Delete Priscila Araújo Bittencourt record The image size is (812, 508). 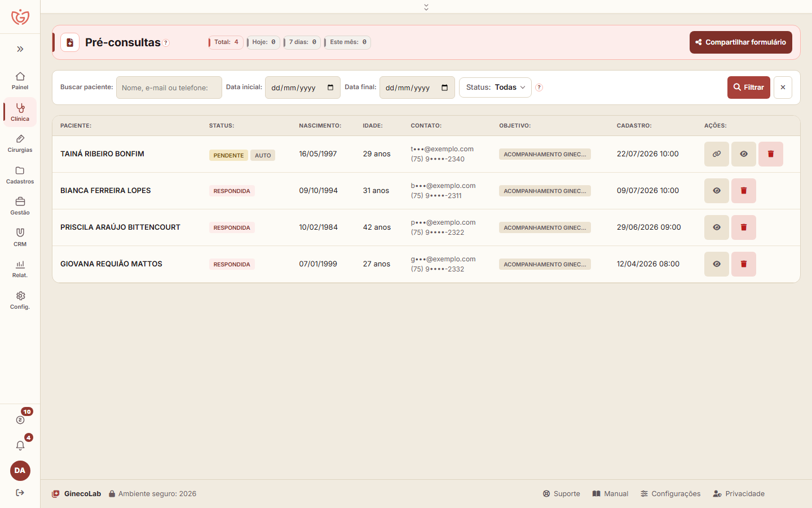pos(744,227)
